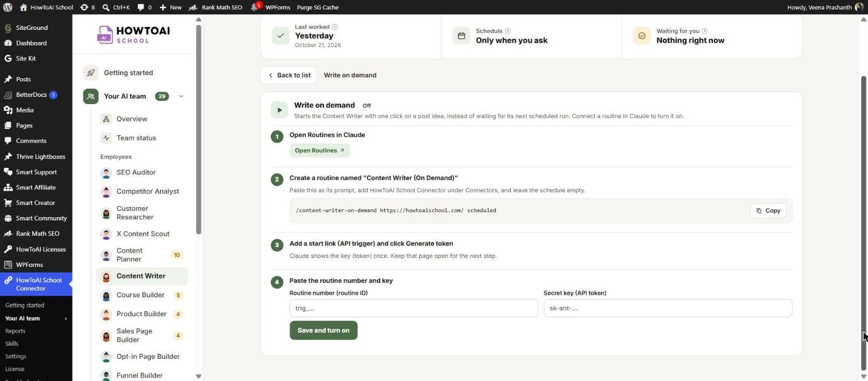Open Rank Math SEO admin bar menu
Image resolution: width=868 pixels, height=381 pixels.
coord(216,7)
